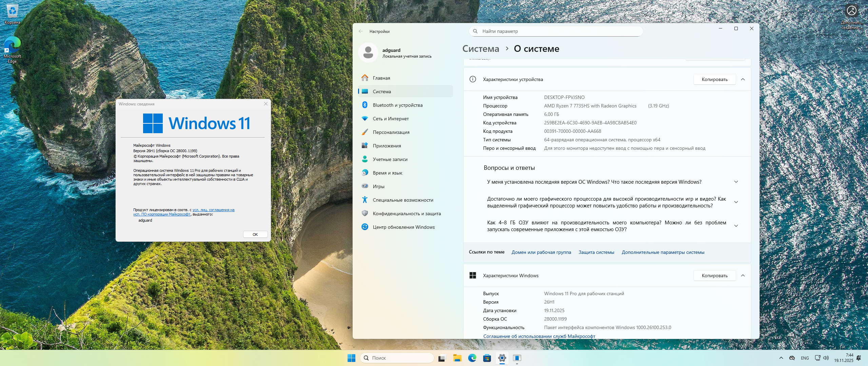Open Центр обновления Windows section
Viewport: 868px width, 366px height.
coord(403,227)
